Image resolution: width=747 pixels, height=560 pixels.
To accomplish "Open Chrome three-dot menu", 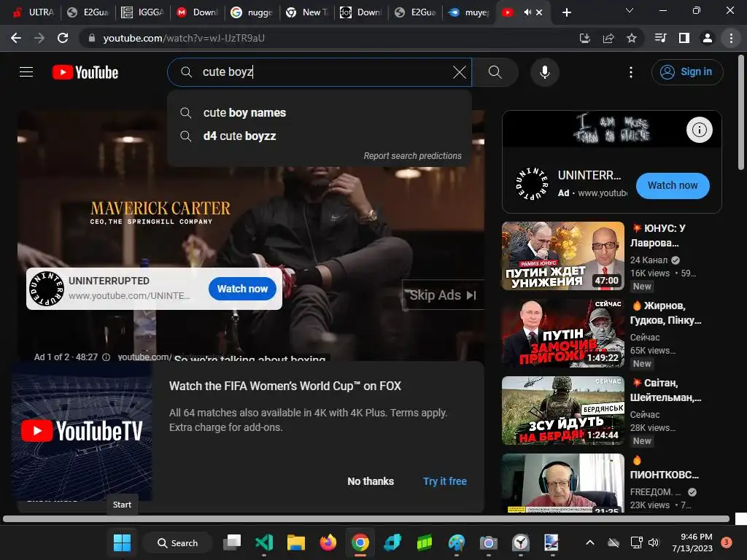I will (731, 38).
